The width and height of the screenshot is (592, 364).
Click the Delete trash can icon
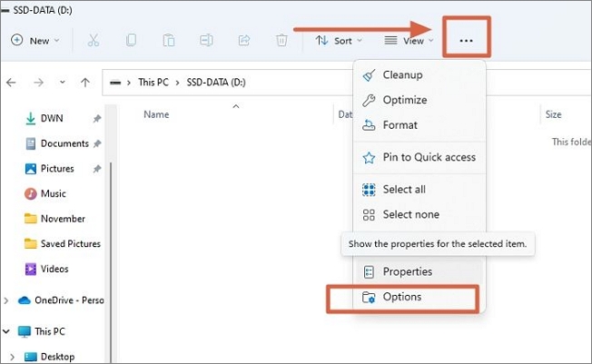[x=281, y=41]
